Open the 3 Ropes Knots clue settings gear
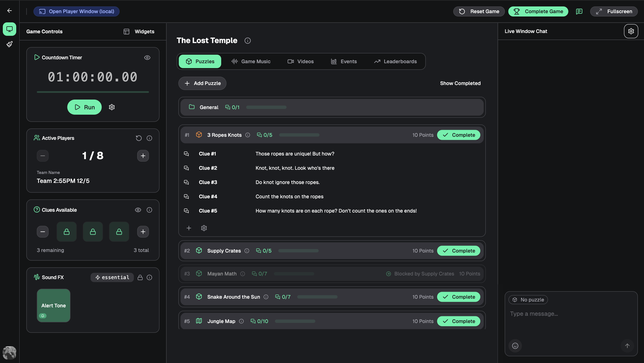The image size is (644, 363). 204,228
